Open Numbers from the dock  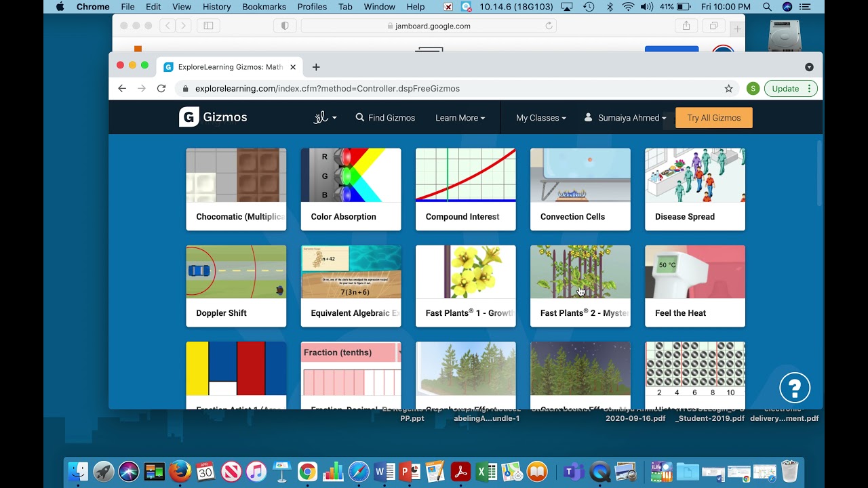tap(333, 471)
